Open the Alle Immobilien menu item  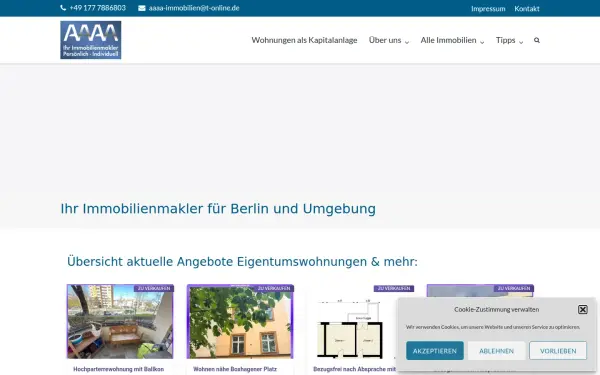click(x=448, y=40)
